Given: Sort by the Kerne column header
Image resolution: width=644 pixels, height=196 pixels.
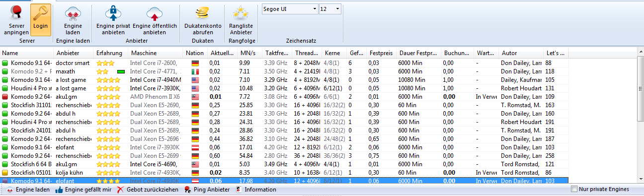Looking at the screenshot, I should click(334, 53).
